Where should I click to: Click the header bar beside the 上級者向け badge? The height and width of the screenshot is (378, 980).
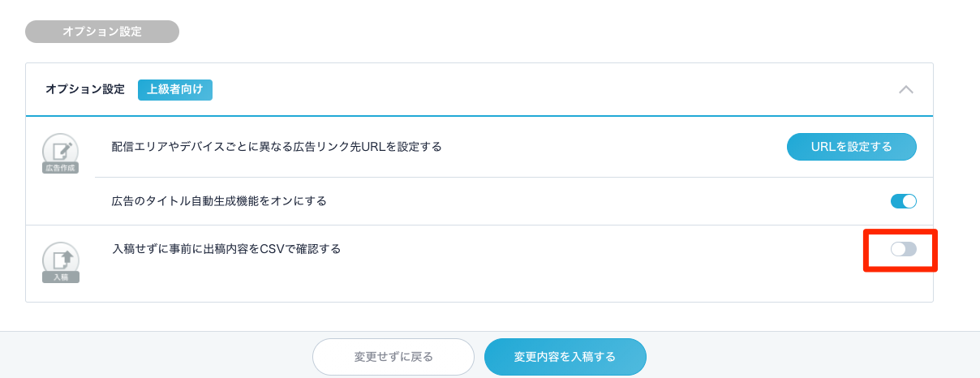pos(552,89)
